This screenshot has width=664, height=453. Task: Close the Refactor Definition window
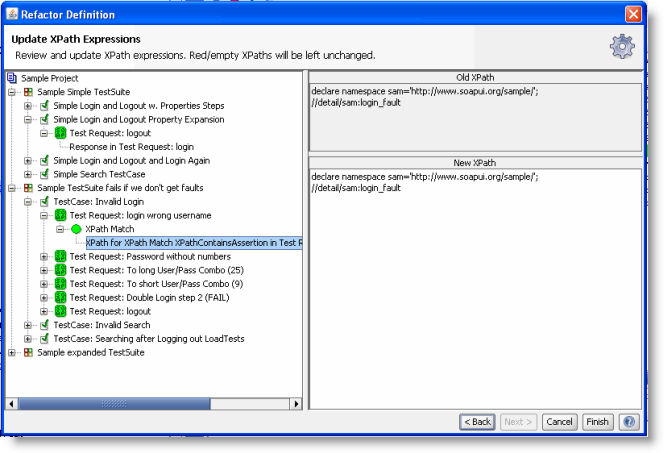point(633,14)
